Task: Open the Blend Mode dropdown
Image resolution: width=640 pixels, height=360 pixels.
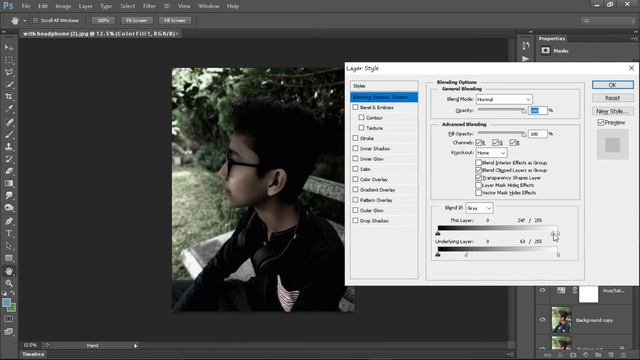Action: click(504, 99)
